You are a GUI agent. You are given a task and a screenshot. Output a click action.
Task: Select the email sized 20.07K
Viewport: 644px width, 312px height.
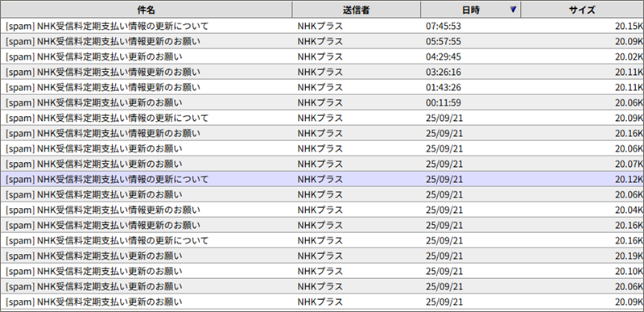tap(322, 164)
